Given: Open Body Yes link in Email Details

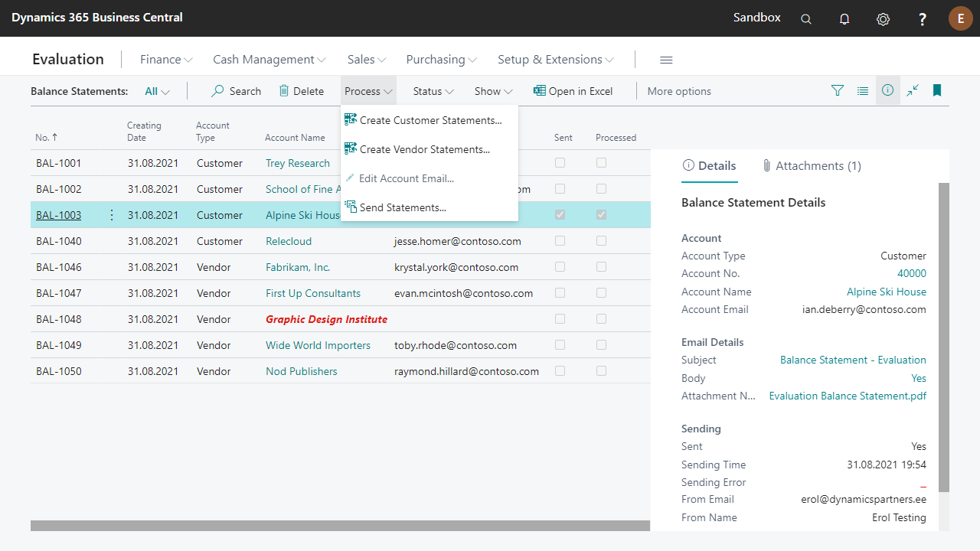Looking at the screenshot, I should (919, 378).
